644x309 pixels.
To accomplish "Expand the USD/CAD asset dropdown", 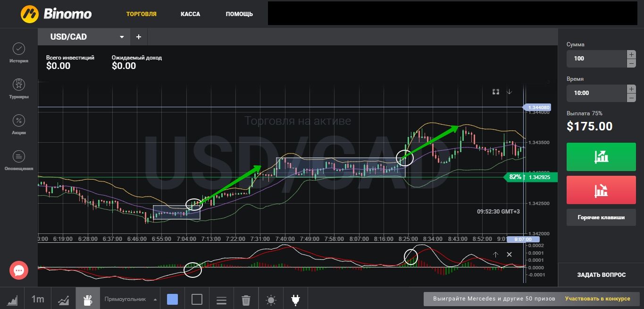I will pos(122,37).
